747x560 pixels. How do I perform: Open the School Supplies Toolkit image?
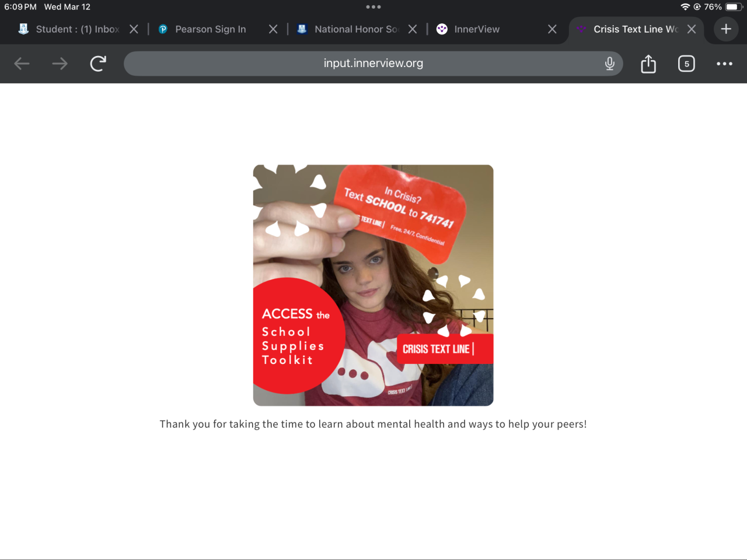click(x=373, y=285)
